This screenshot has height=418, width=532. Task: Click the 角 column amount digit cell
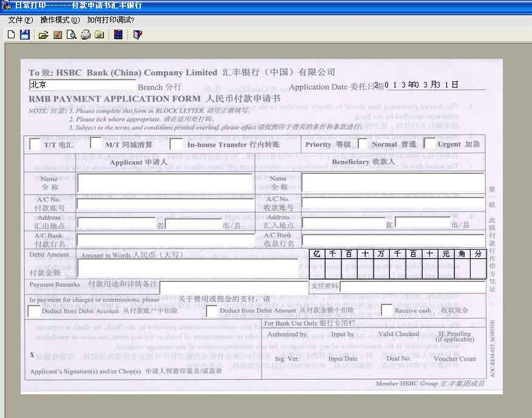tap(462, 269)
